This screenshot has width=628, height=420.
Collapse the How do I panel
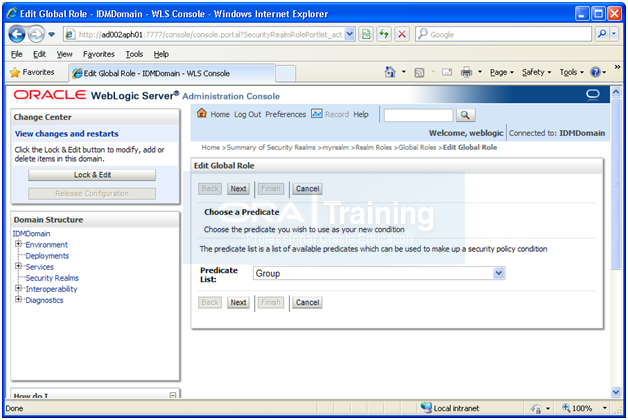click(x=173, y=396)
